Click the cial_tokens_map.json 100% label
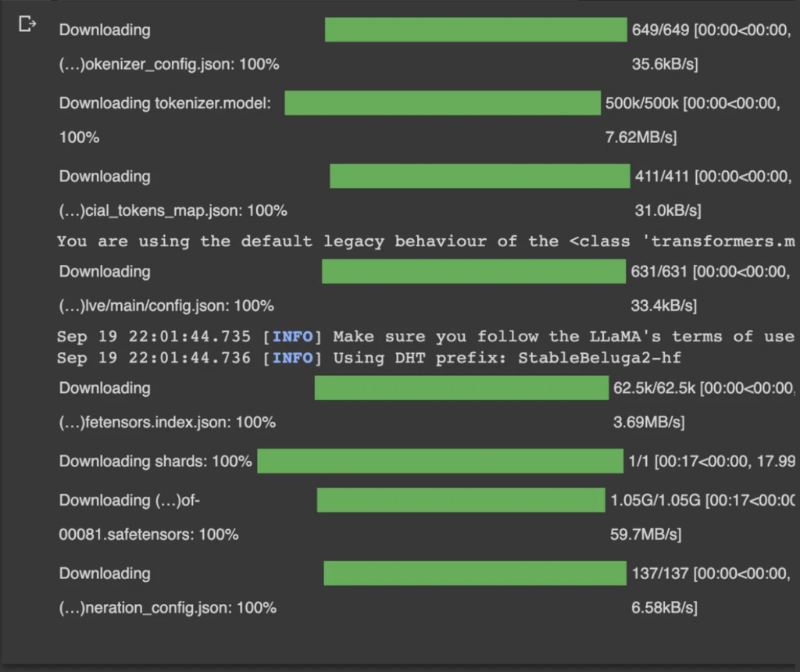Screen dimensions: 800x672 (x=173, y=210)
